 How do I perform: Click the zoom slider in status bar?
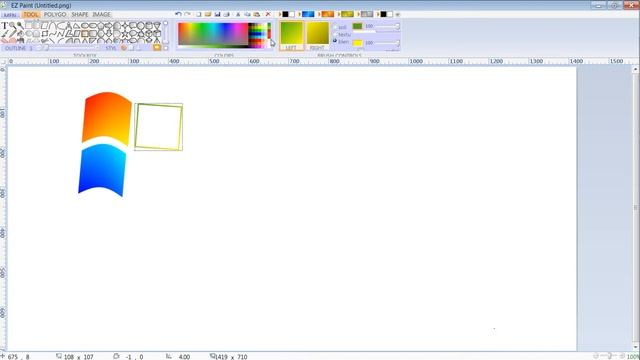pyautogui.click(x=609, y=356)
